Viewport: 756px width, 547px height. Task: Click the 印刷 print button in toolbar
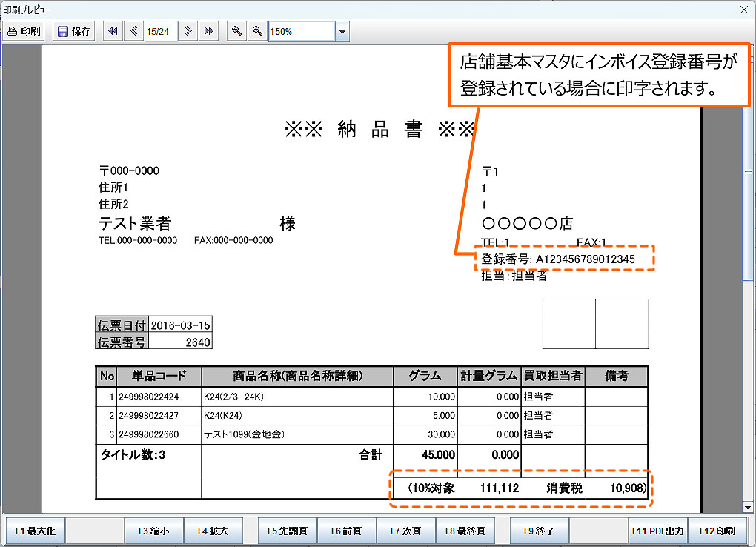click(24, 31)
